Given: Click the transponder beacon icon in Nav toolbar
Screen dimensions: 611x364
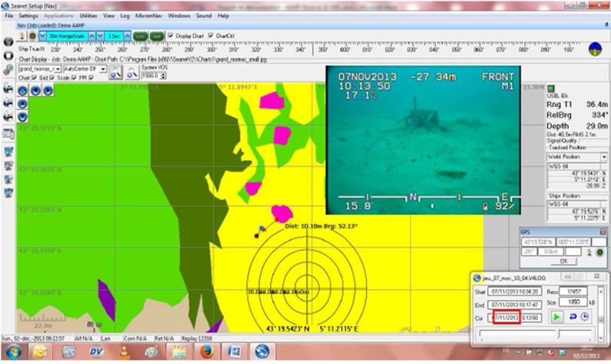Looking at the screenshot, I should (22, 36).
